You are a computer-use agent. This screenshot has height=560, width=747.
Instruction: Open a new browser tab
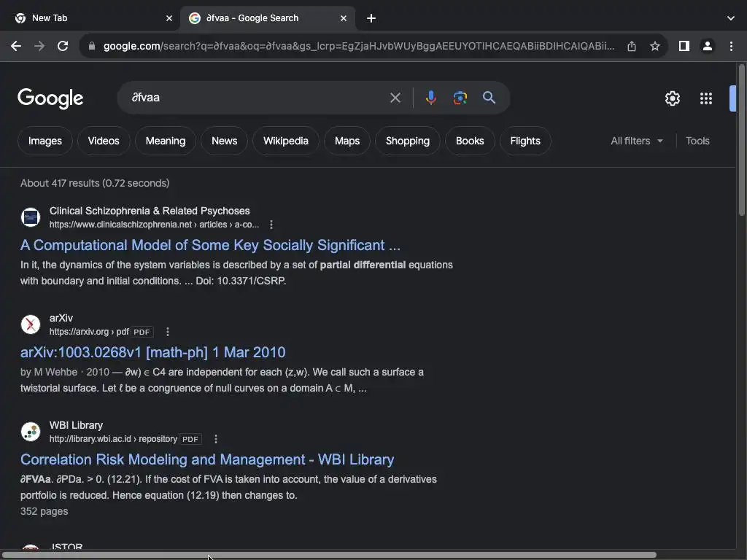pyautogui.click(x=371, y=18)
